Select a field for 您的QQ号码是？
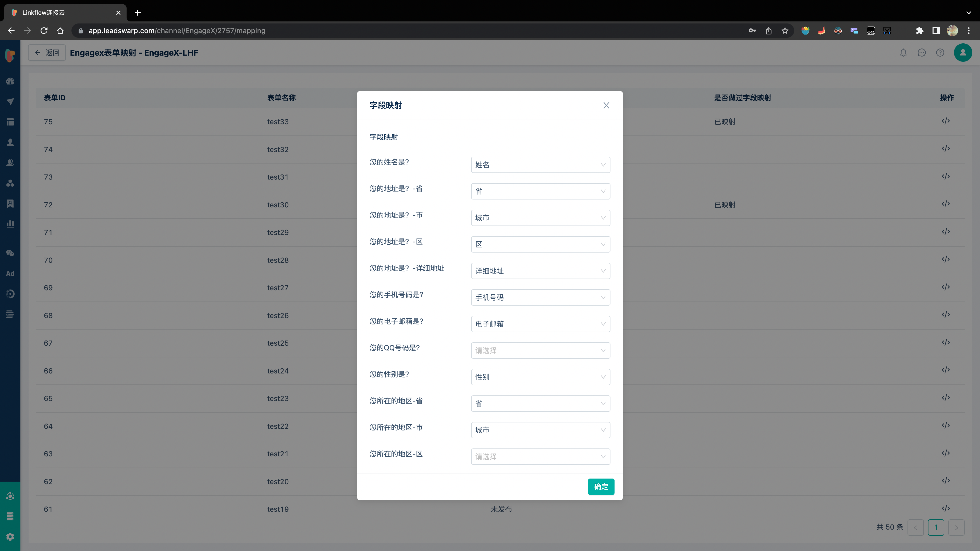Screen dimensions: 980x551 (540, 350)
